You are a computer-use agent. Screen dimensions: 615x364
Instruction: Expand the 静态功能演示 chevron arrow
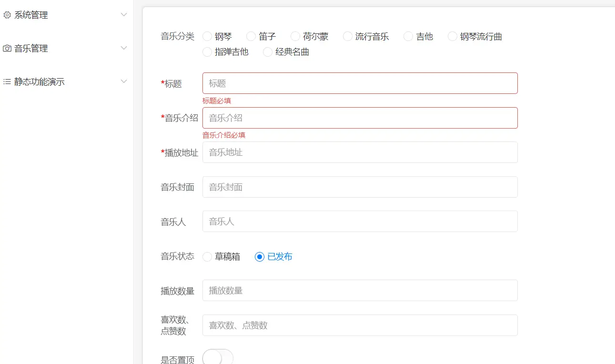[124, 81]
